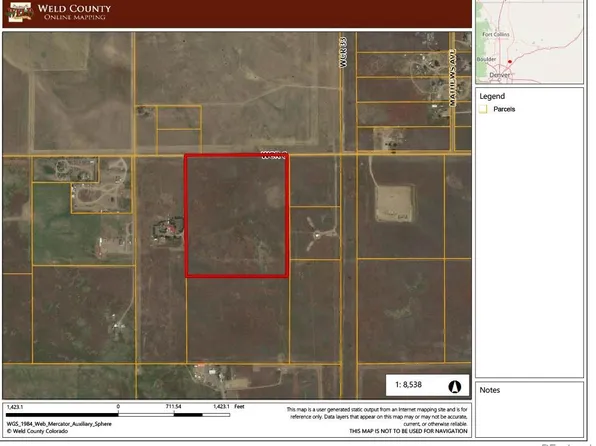Click the "Legend" panel heading
This screenshot has width=596, height=446.
(492, 96)
